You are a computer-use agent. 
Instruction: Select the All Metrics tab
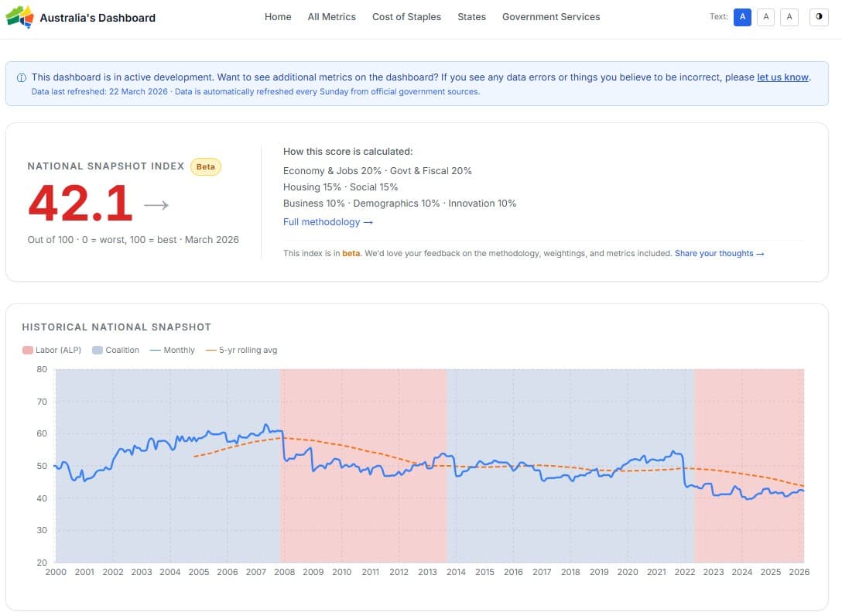331,16
